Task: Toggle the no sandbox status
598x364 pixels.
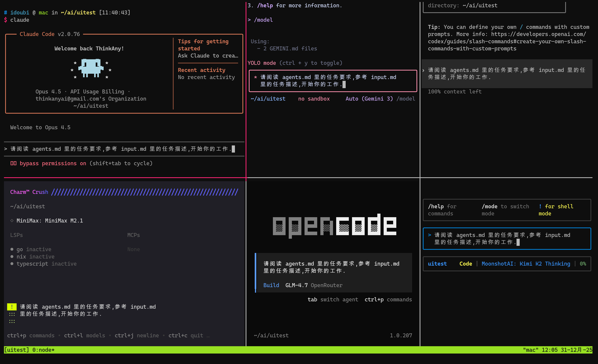Action: [x=314, y=99]
